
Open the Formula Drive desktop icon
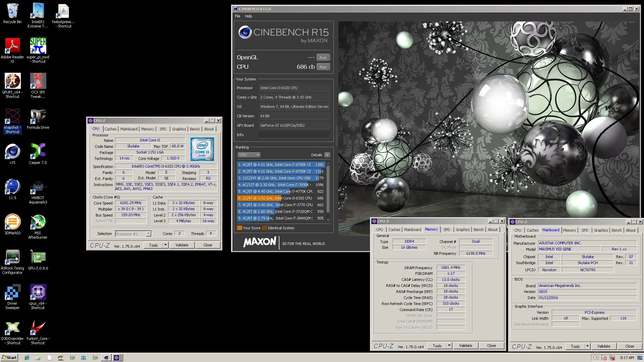pos(38,119)
